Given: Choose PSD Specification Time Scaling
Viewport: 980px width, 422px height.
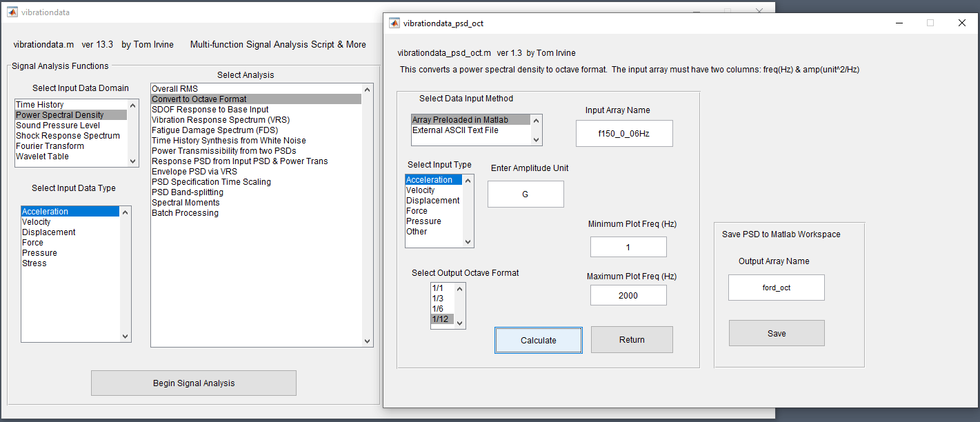Looking at the screenshot, I should tap(256, 182).
